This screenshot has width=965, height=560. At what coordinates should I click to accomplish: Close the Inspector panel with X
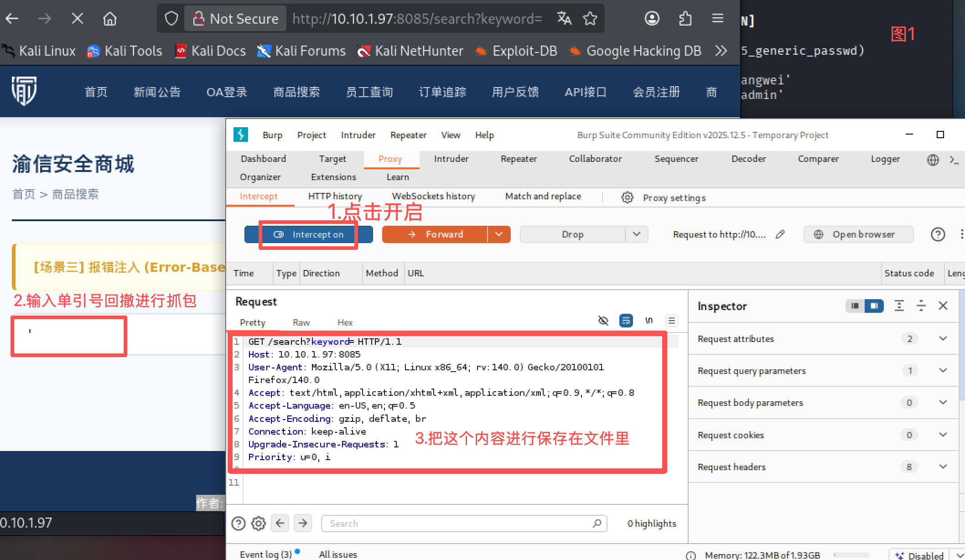(943, 306)
